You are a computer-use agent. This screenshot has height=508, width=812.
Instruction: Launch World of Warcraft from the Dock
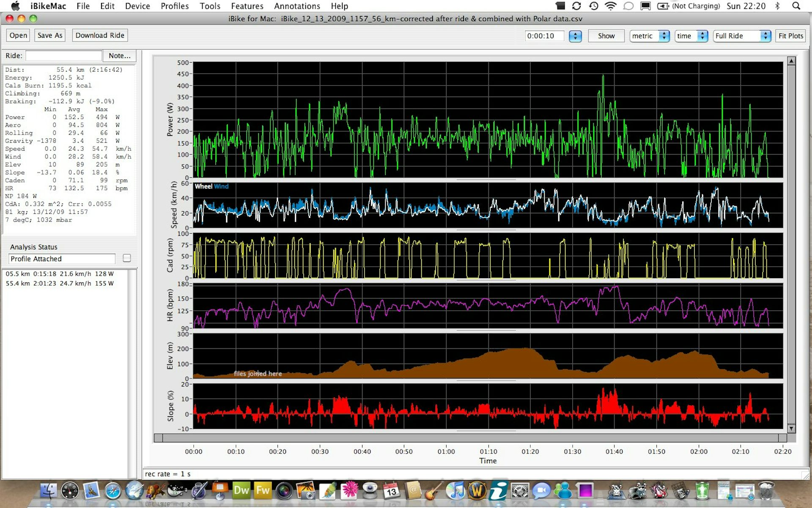point(477,490)
